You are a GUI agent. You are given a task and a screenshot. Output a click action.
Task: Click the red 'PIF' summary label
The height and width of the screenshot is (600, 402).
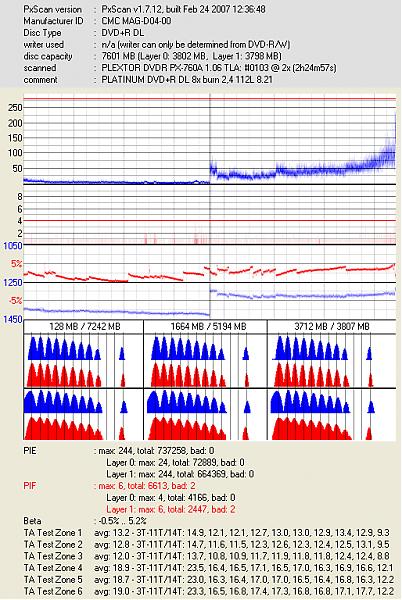pyautogui.click(x=30, y=486)
